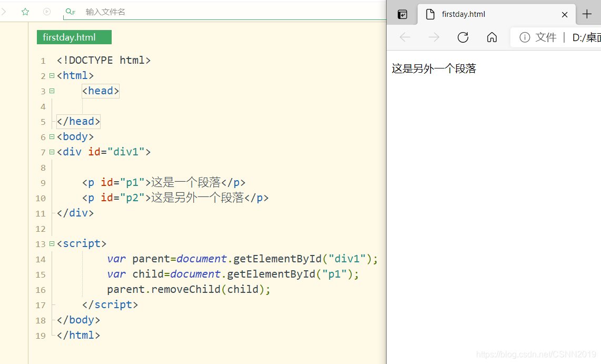The image size is (601, 364).
Task: Open a new browser tab with plus
Action: pyautogui.click(x=587, y=14)
